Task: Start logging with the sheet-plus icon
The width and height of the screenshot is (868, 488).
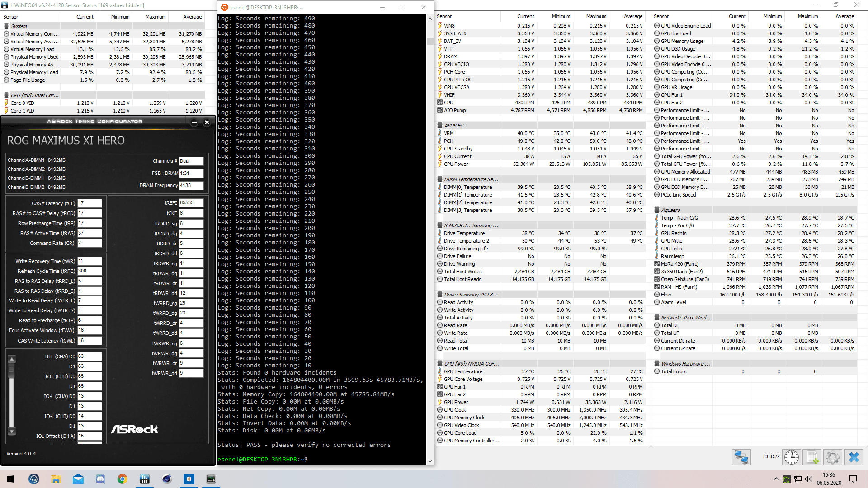Action: (x=812, y=457)
